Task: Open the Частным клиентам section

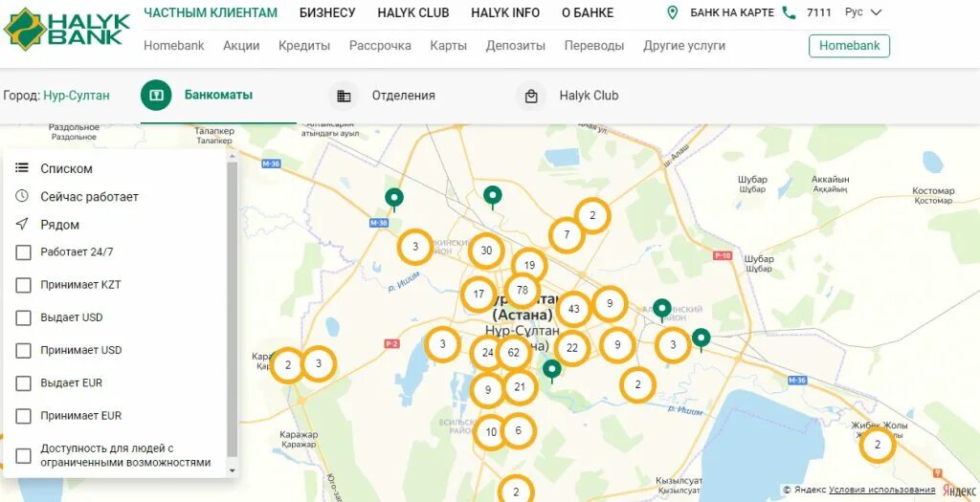Action: click(x=211, y=12)
